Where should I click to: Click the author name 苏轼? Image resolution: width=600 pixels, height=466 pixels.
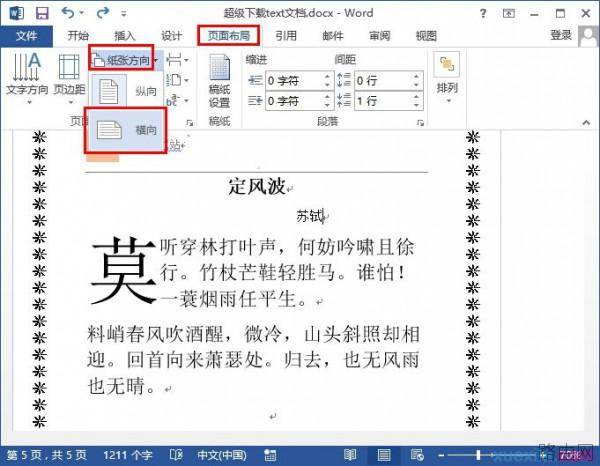(x=310, y=216)
